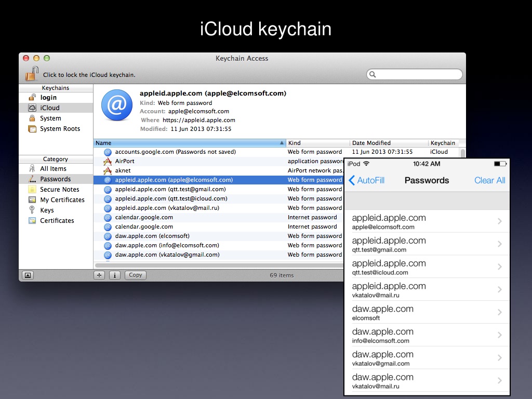Open the Secure Notes category
This screenshot has height=399, width=532.
[x=56, y=189]
